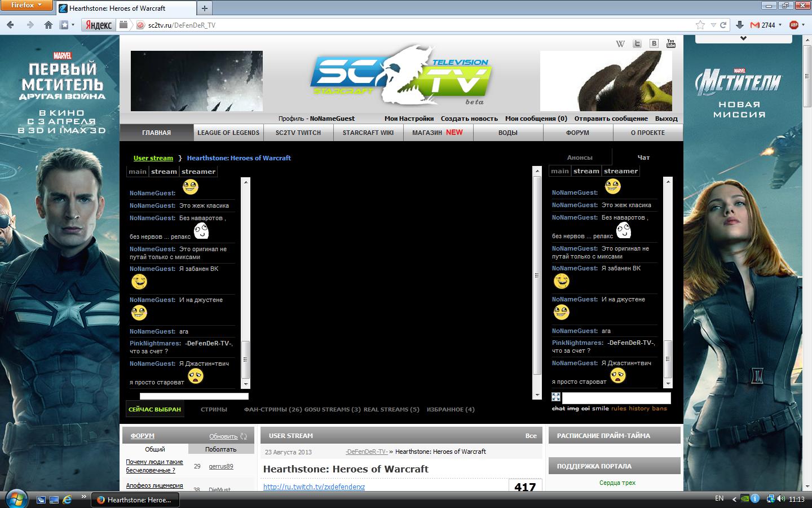Viewport: 812px width, 508px height.
Task: Open chat 'rules' link
Action: click(619, 408)
